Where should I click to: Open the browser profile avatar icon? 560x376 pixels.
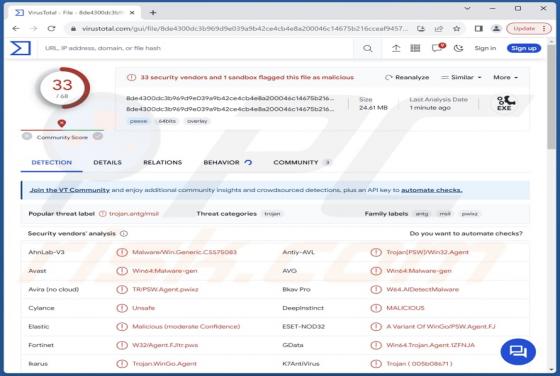pyautogui.click(x=496, y=29)
